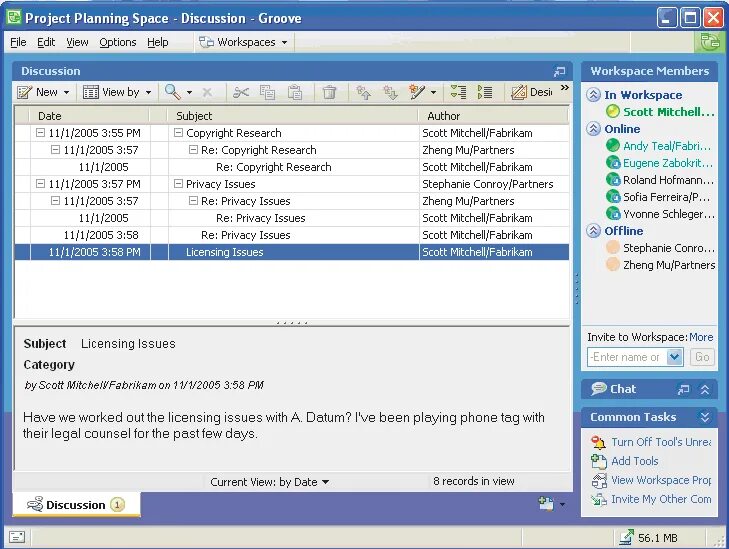This screenshot has height=549, width=729.
Task: Click the Groove sync icon at top right
Action: pos(710,42)
